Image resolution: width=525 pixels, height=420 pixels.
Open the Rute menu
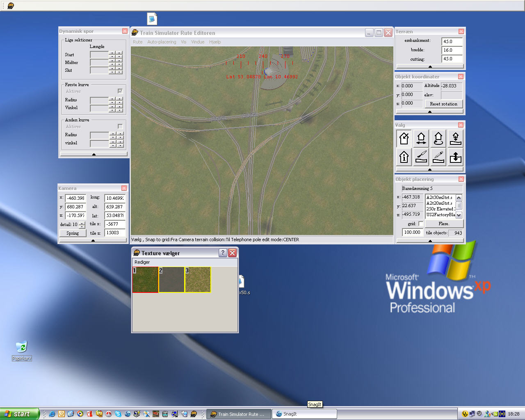138,42
